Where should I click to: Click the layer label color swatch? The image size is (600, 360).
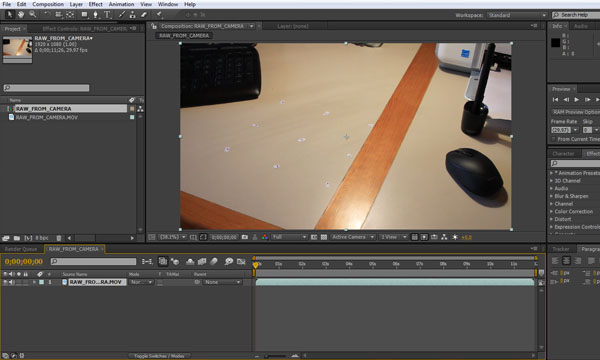click(41, 282)
